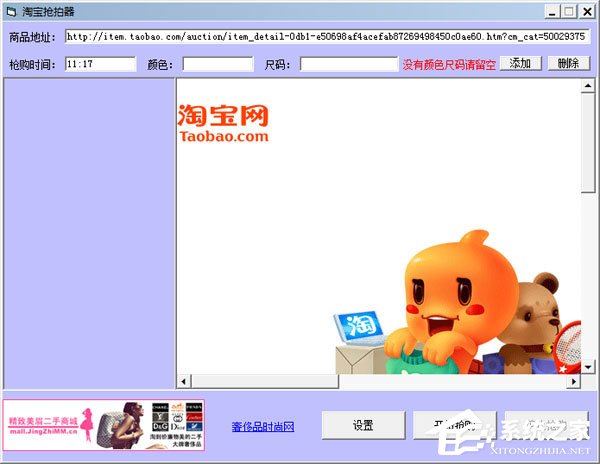This screenshot has width=600, height=464.
Task: Click the horizontal scrollbar left arrow
Action: click(184, 381)
